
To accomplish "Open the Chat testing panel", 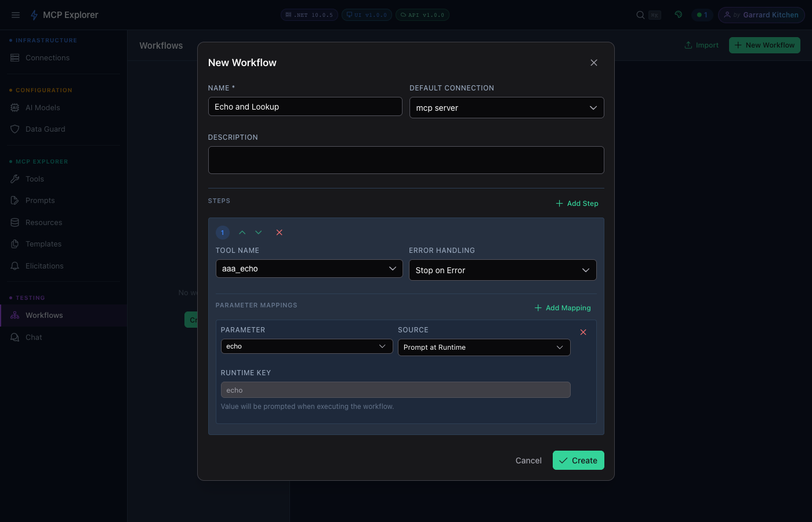I will point(33,337).
